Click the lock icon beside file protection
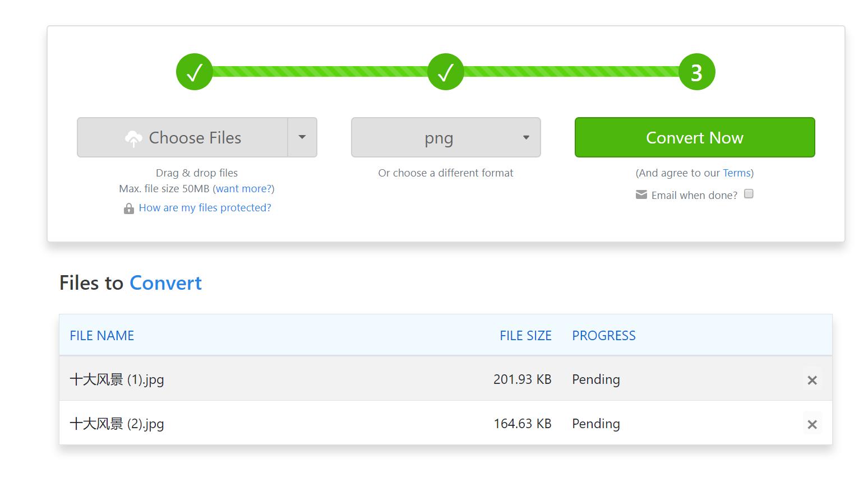This screenshot has width=868, height=487. (128, 208)
